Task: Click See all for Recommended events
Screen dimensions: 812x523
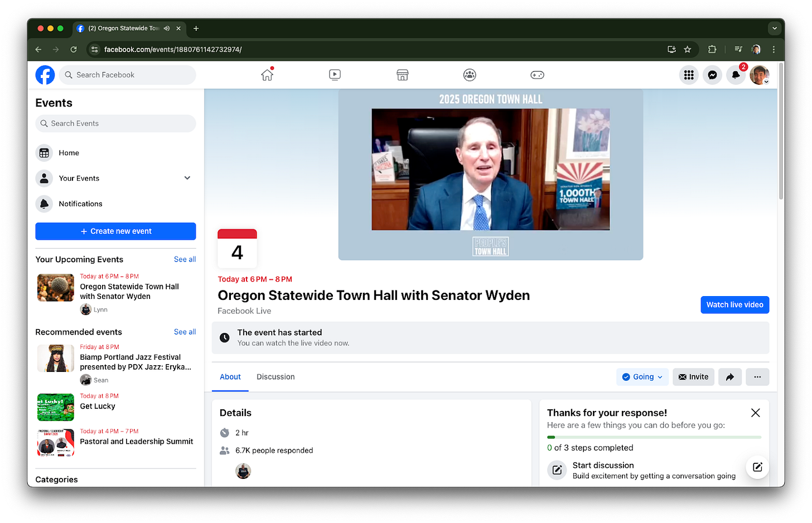Action: [x=185, y=332]
